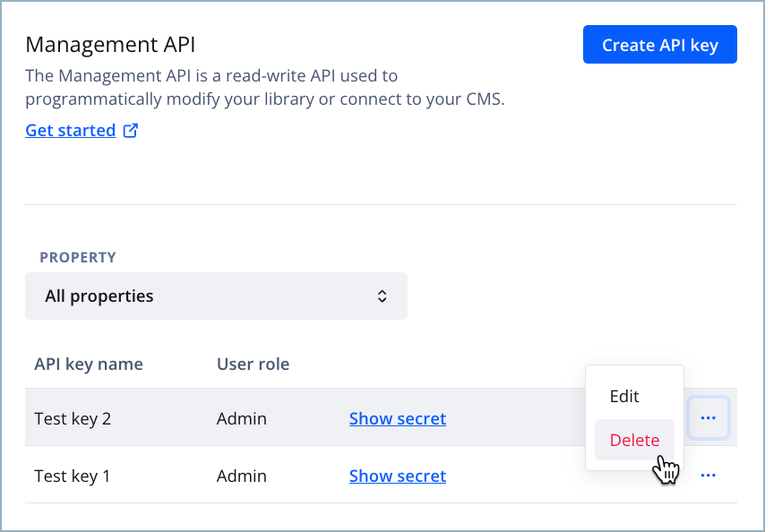
Task: Click the PROPERTY label above the dropdown
Action: pos(78,257)
